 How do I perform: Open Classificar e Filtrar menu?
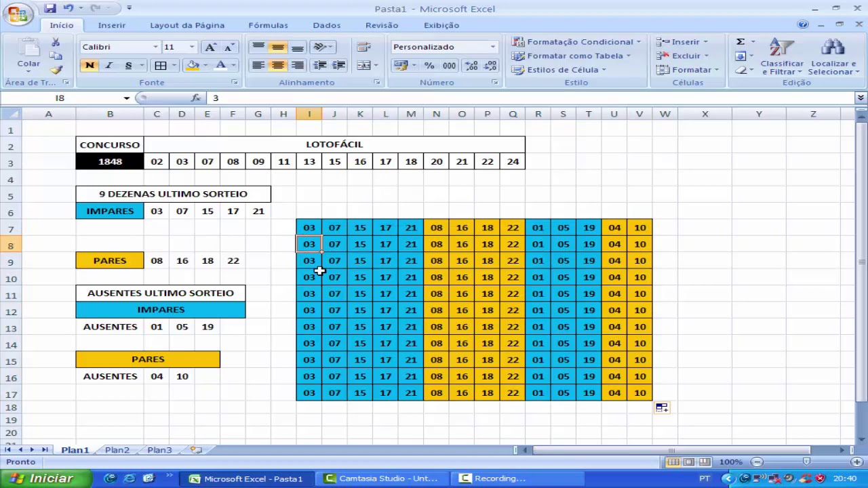pyautogui.click(x=781, y=57)
